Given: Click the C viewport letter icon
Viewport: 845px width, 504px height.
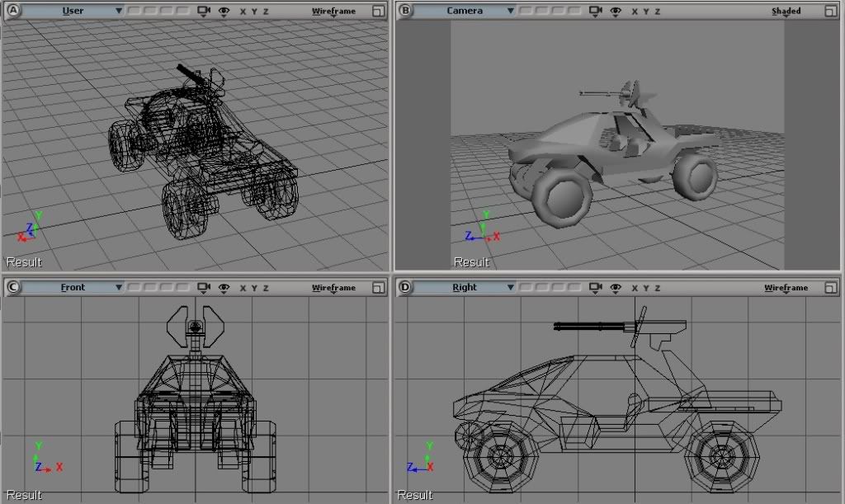Looking at the screenshot, I should (x=12, y=287).
